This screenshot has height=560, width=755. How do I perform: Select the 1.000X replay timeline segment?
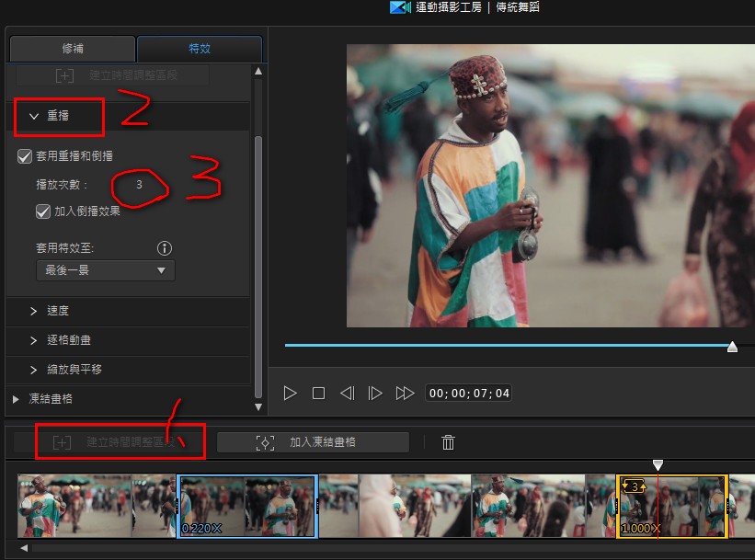coord(671,506)
